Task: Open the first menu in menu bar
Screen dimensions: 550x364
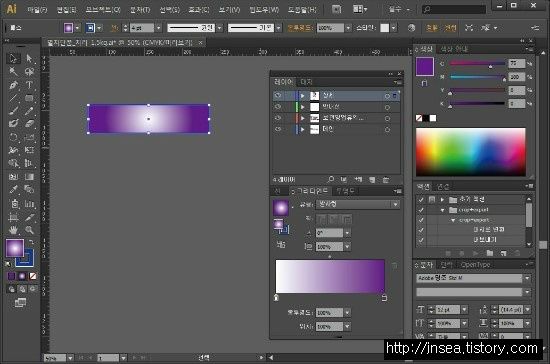Action: tap(37, 9)
